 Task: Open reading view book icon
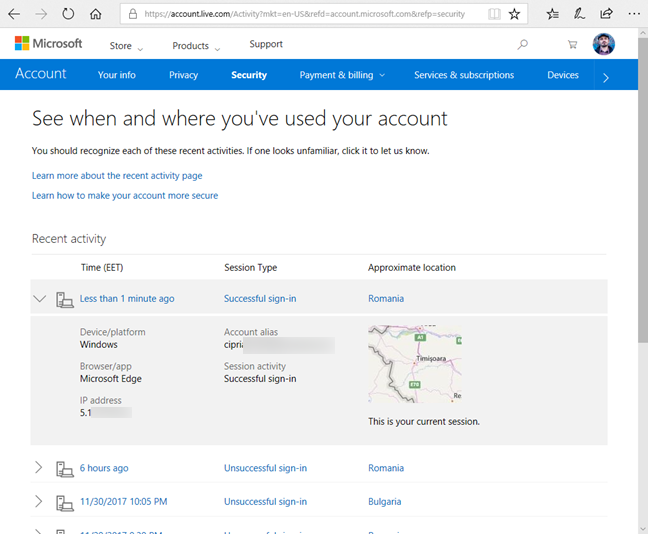494,14
